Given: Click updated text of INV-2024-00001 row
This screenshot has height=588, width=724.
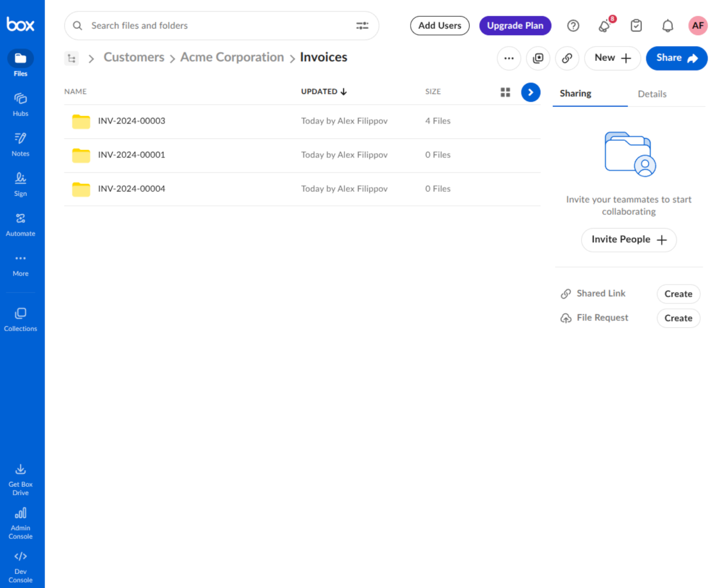Looking at the screenshot, I should (x=345, y=155).
